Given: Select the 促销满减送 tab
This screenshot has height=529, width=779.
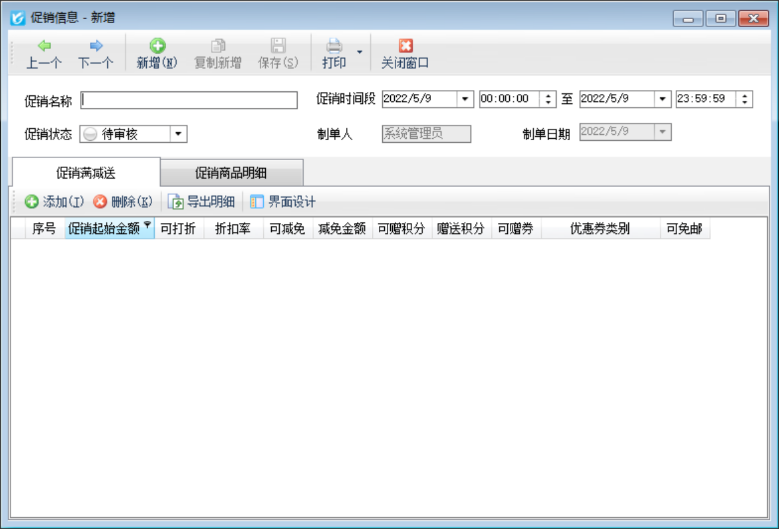Looking at the screenshot, I should pos(85,173).
